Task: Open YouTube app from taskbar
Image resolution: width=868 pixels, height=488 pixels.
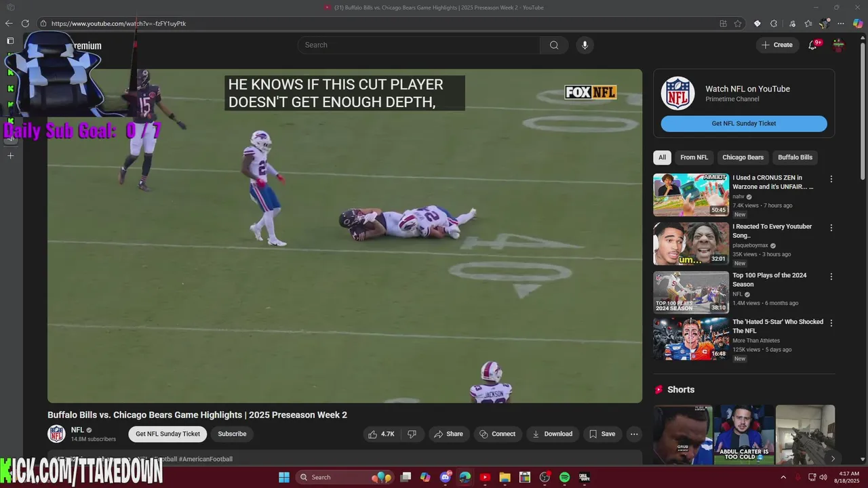Action: point(485,477)
